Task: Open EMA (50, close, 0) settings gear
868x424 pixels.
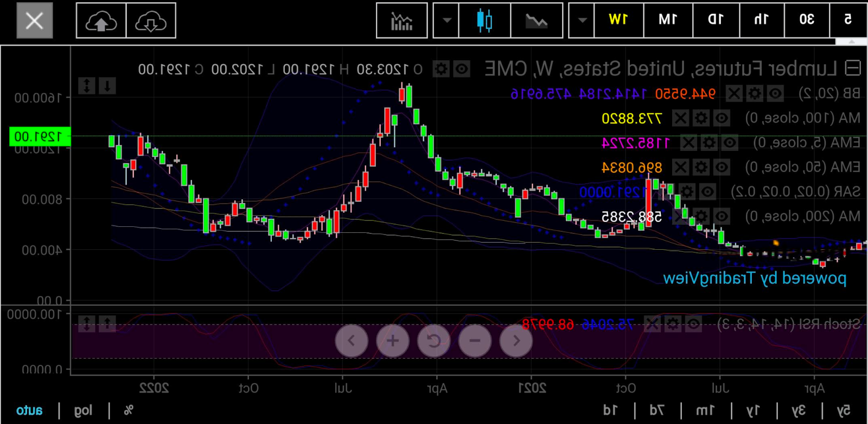Action: 701,167
